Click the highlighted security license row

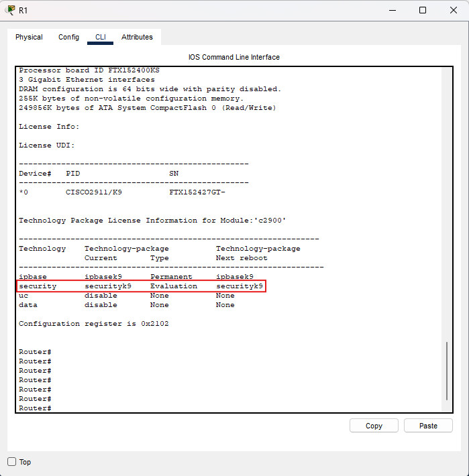point(141,286)
